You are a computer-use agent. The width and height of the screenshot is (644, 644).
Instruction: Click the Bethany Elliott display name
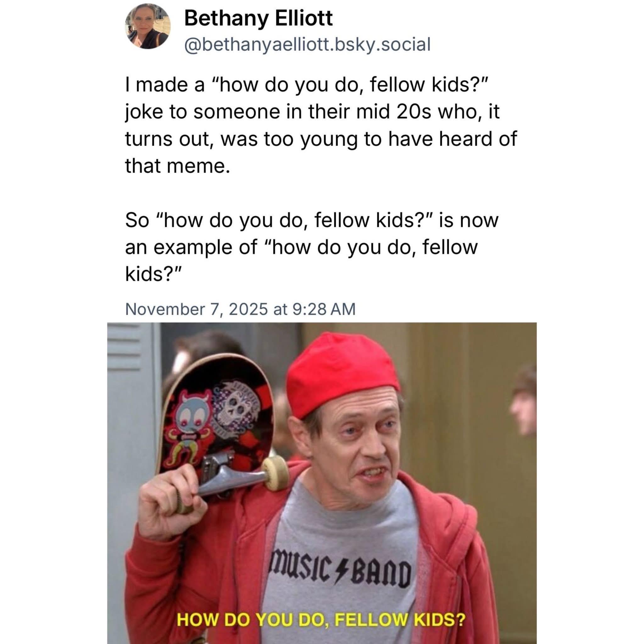pos(258,18)
